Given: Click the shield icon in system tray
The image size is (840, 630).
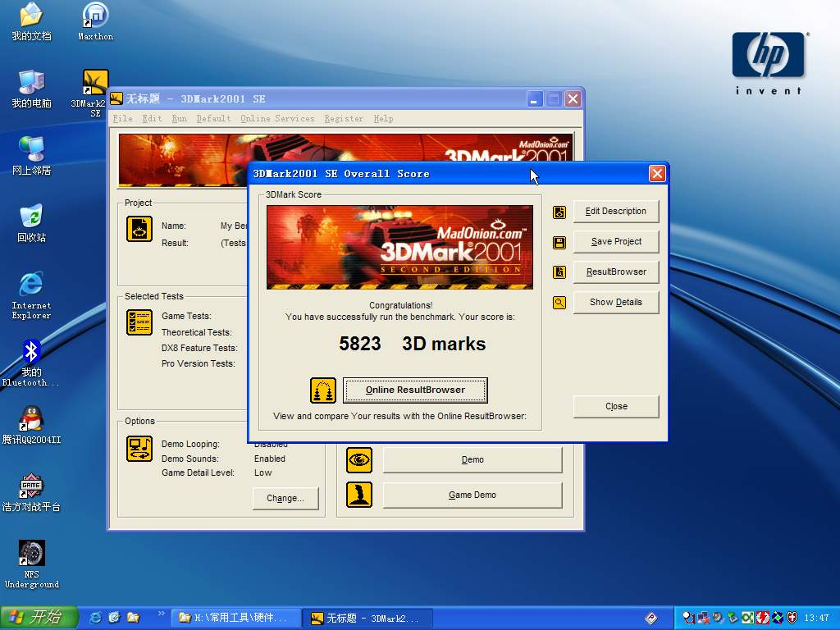Looking at the screenshot, I should coord(792,618).
